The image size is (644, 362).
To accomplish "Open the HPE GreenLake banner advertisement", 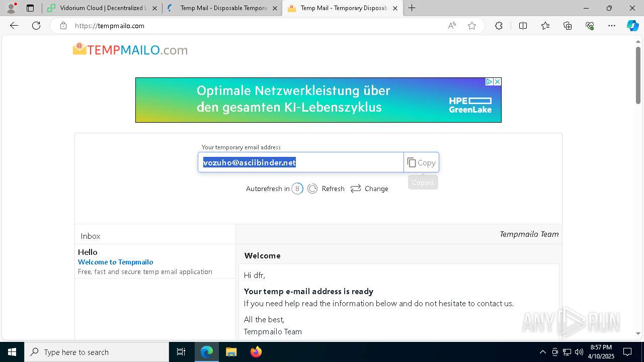I will 318,100.
